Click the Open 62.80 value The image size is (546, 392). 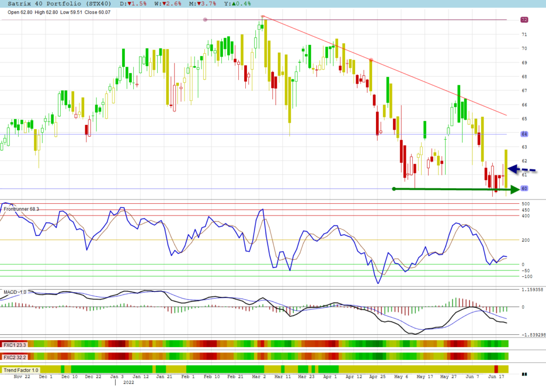tap(20, 12)
